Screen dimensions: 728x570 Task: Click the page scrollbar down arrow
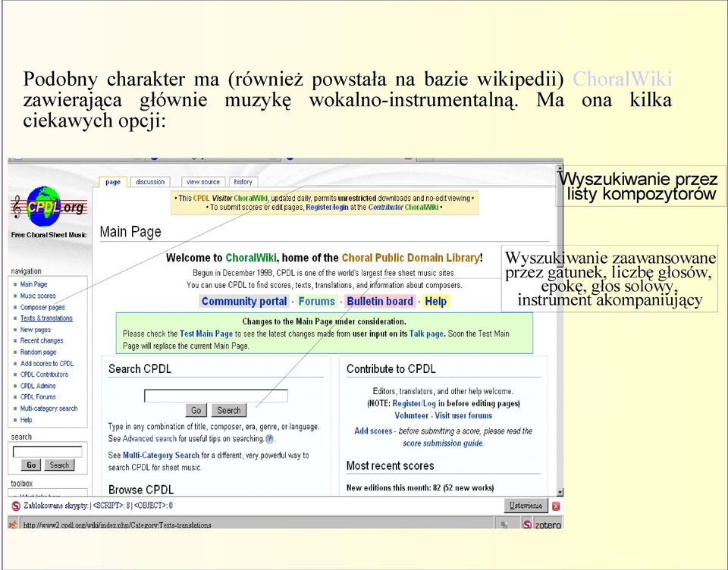pos(560,492)
